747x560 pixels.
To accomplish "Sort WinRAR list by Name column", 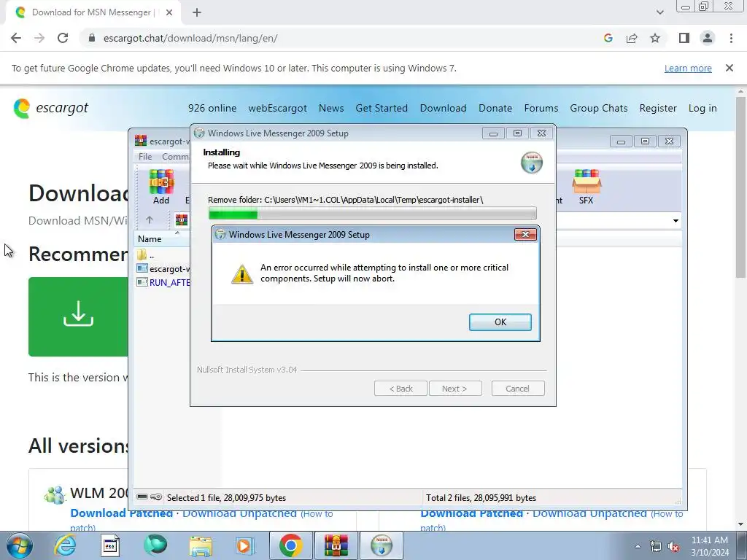I will (150, 239).
